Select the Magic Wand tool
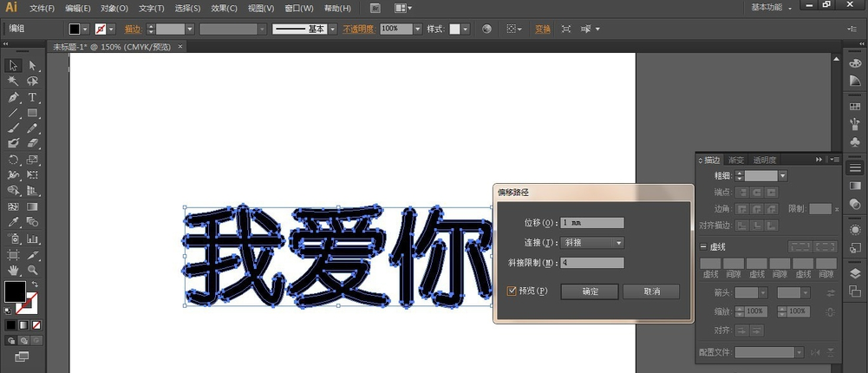The width and height of the screenshot is (868, 373). [13, 81]
